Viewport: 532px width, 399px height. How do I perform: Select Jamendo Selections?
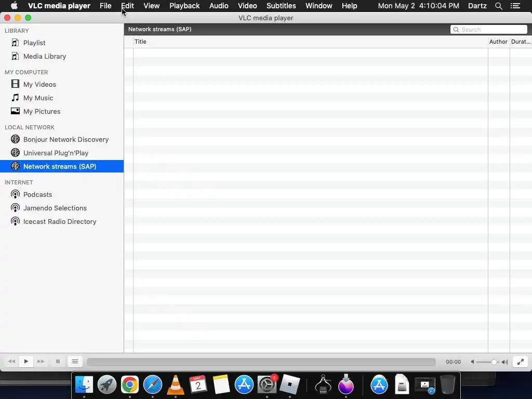pyautogui.click(x=62, y=208)
